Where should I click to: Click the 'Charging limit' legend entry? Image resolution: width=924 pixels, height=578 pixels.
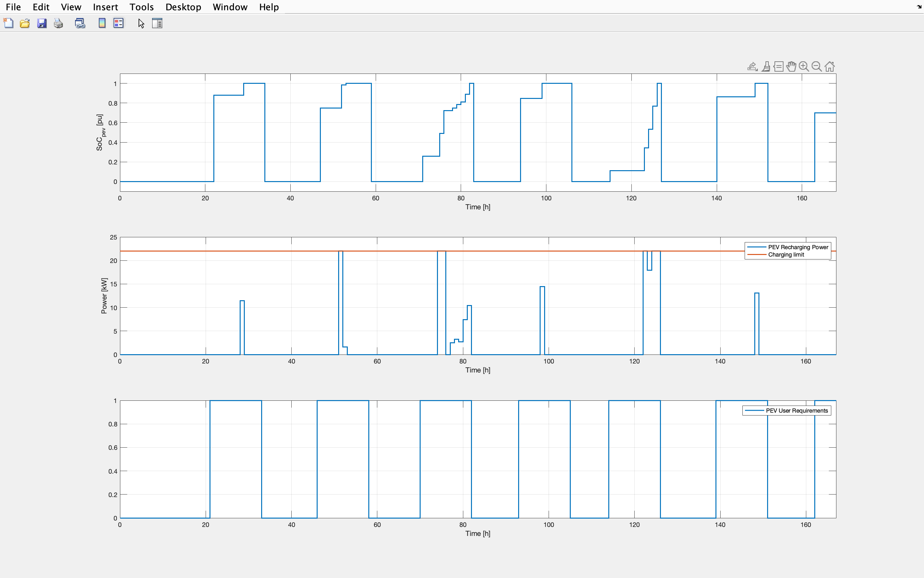pyautogui.click(x=786, y=255)
